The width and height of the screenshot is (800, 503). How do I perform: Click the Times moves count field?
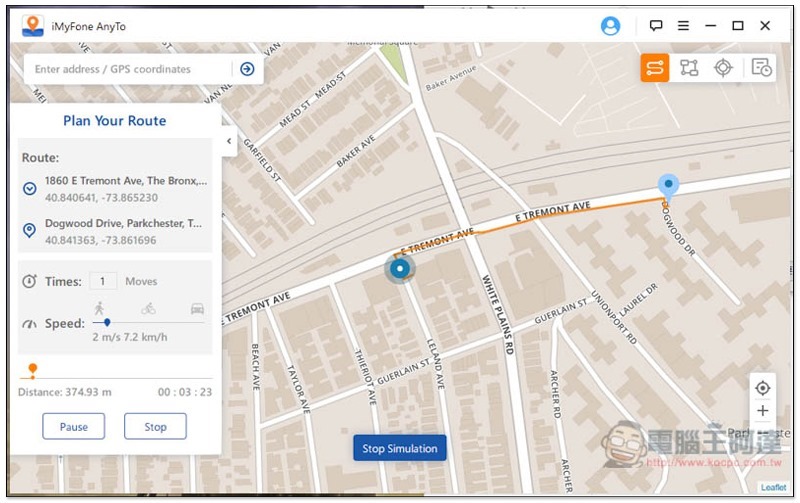(x=103, y=281)
